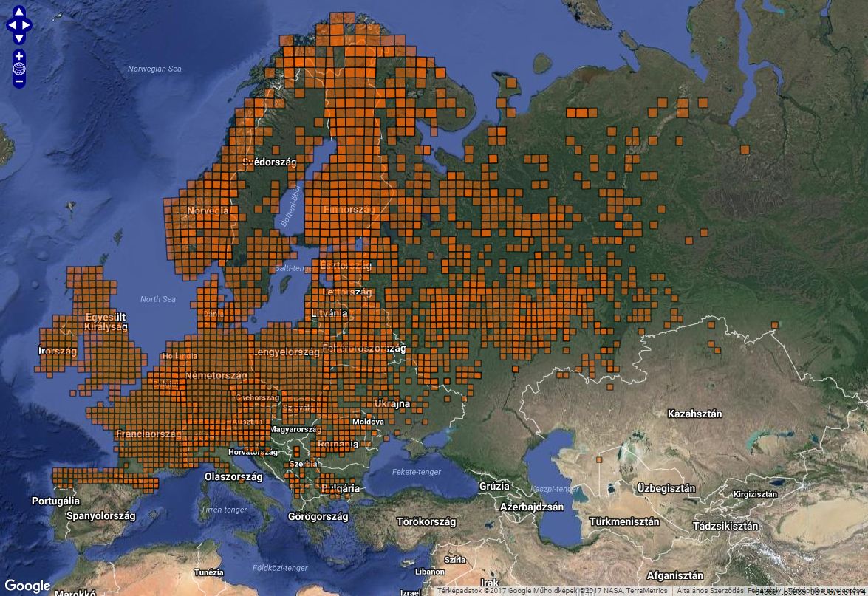Viewport: 868px width, 596px height.
Task: Click the Fekete-tenger sea label
Action: coord(416,472)
